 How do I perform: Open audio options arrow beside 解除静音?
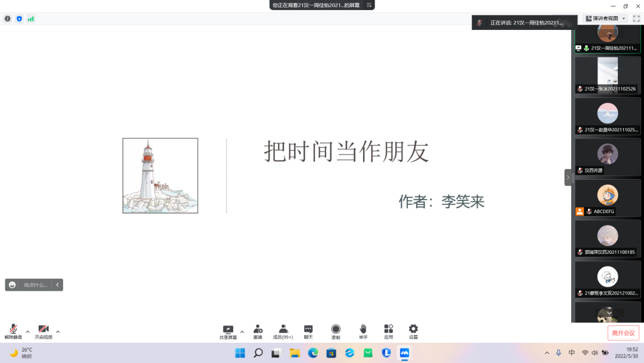pos(27,331)
